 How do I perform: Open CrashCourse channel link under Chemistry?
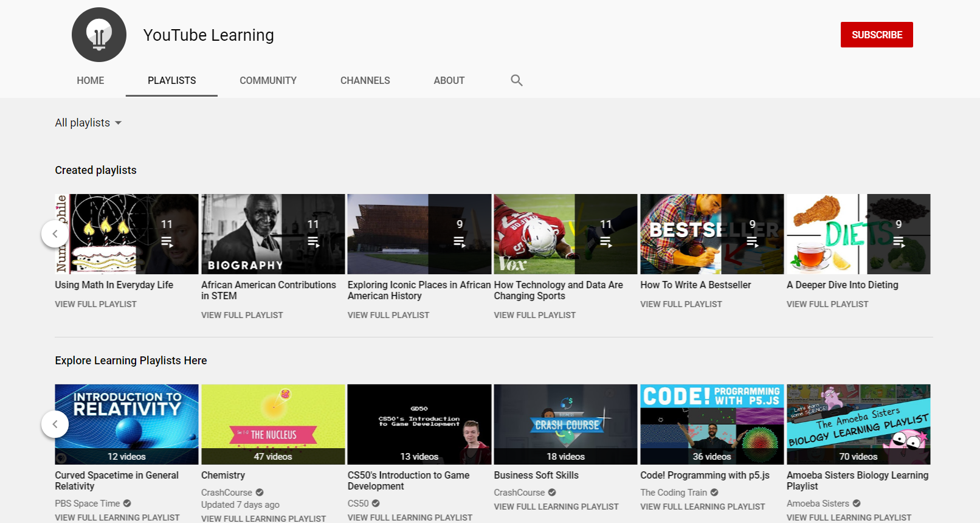coord(227,493)
